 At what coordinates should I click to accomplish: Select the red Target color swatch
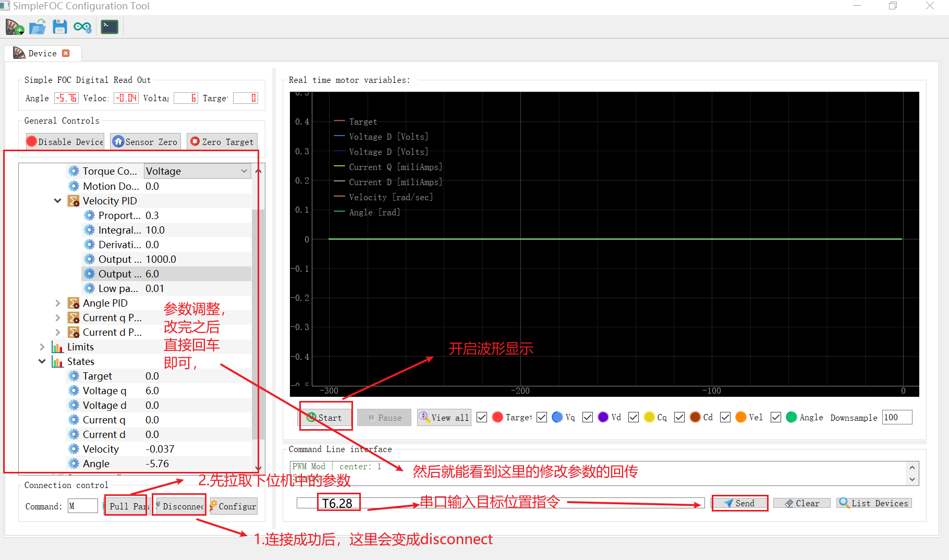tap(497, 417)
